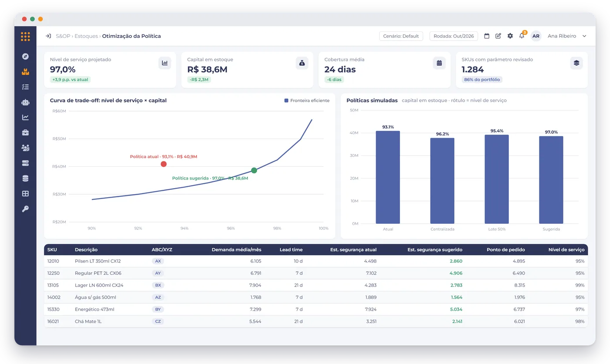The height and width of the screenshot is (364, 610).
Task: Open the checklist tasks sidebar icon
Action: [25, 87]
